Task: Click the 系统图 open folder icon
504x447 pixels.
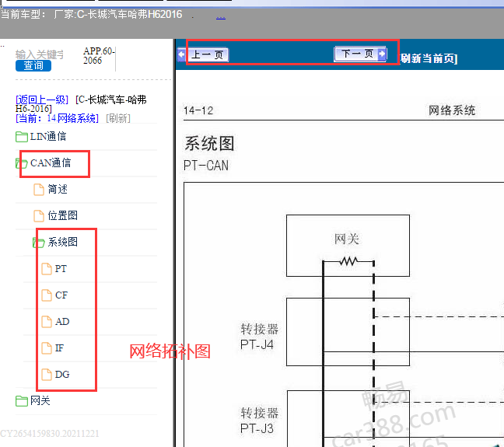Action: tap(39, 243)
